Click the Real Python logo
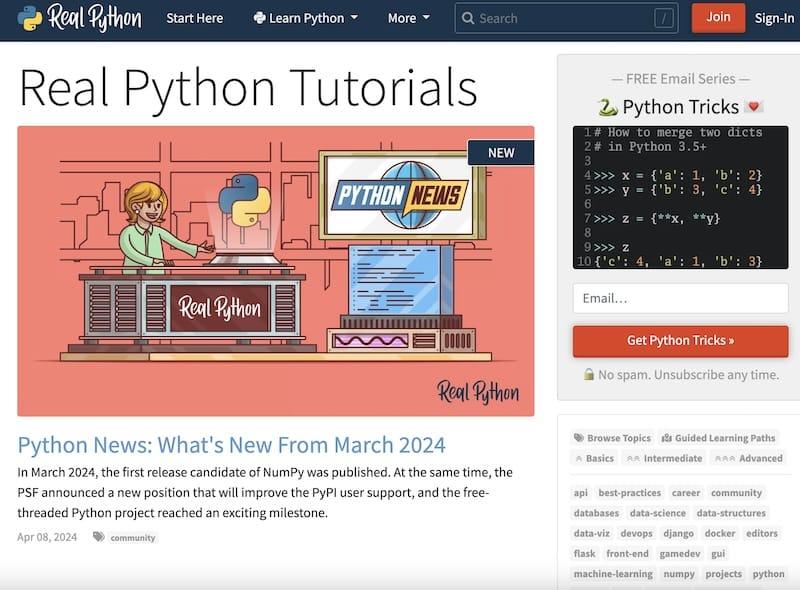The height and width of the screenshot is (590, 800). click(80, 18)
